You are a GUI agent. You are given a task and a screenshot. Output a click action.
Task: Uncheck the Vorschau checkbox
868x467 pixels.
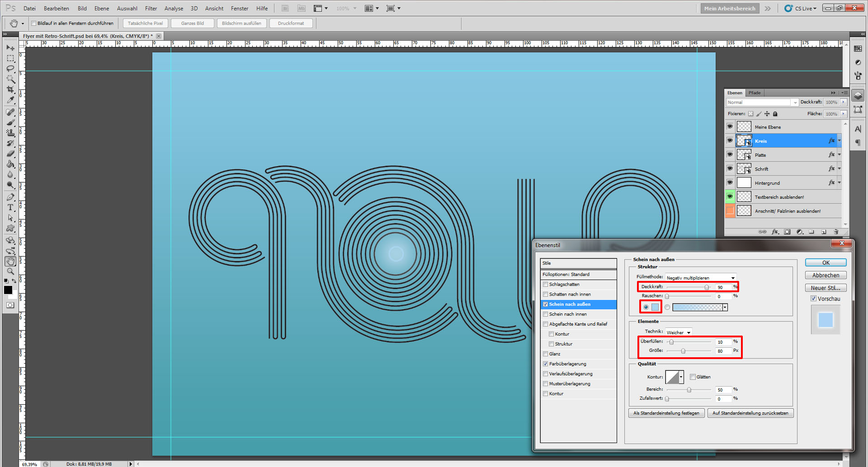click(813, 299)
